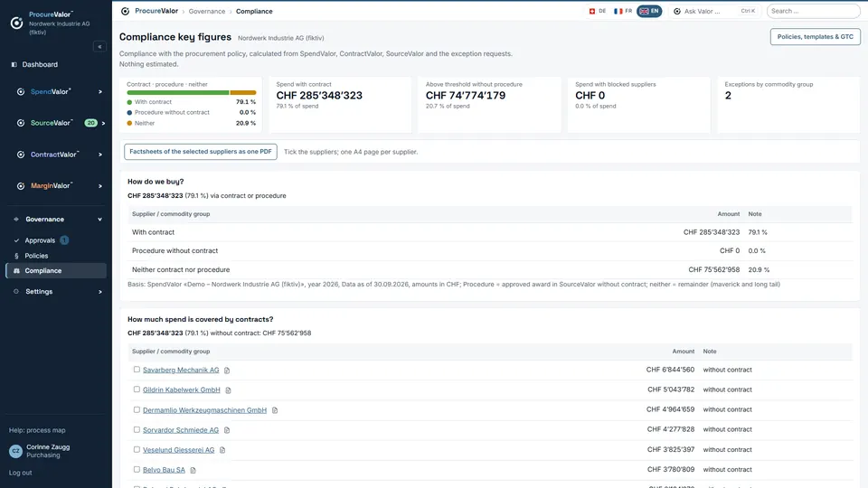Click the green With contract legend dot
The image size is (868, 488).
(129, 102)
